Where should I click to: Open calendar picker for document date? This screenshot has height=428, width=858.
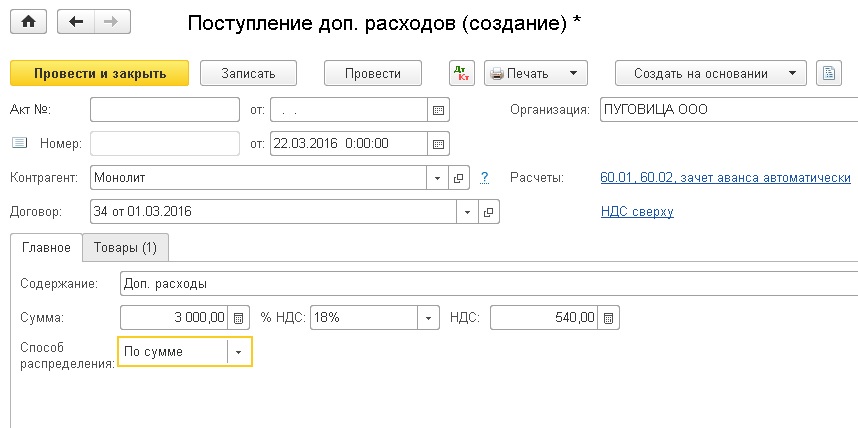[x=438, y=144]
